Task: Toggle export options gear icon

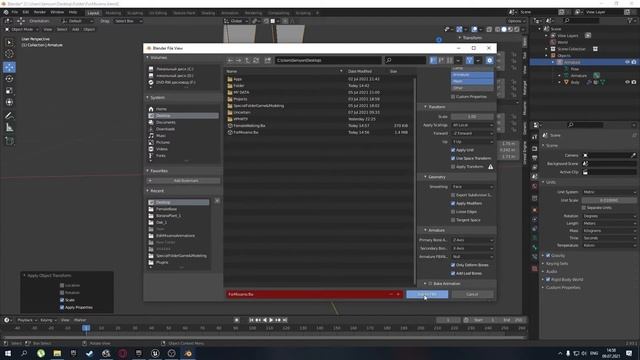Action: click(489, 60)
